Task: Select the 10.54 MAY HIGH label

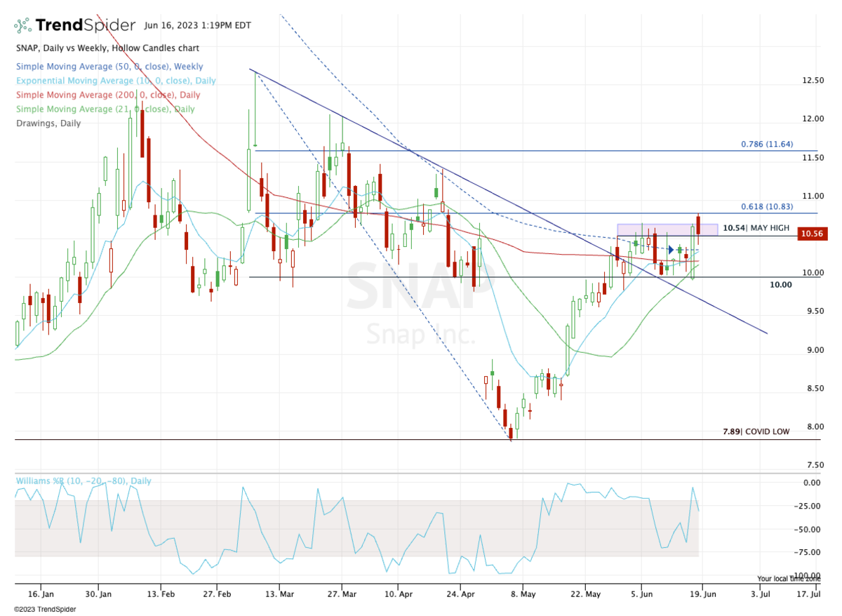Action: coord(756,229)
